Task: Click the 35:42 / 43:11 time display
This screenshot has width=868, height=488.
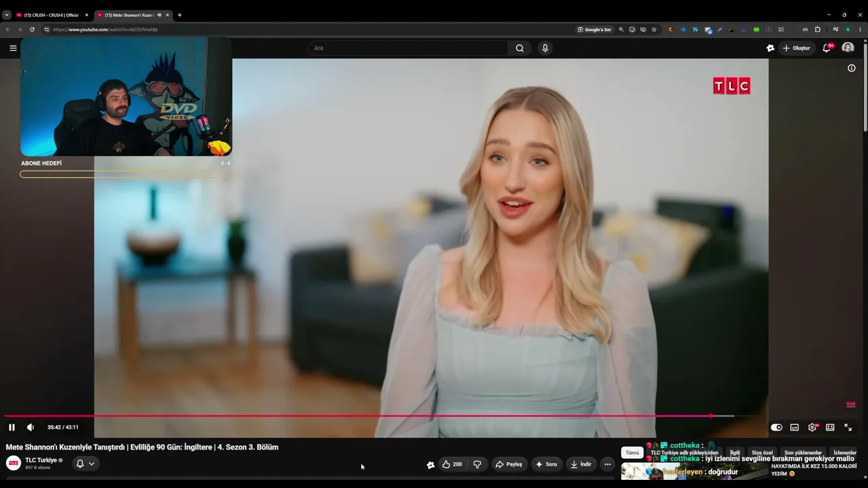Action: pyautogui.click(x=63, y=427)
